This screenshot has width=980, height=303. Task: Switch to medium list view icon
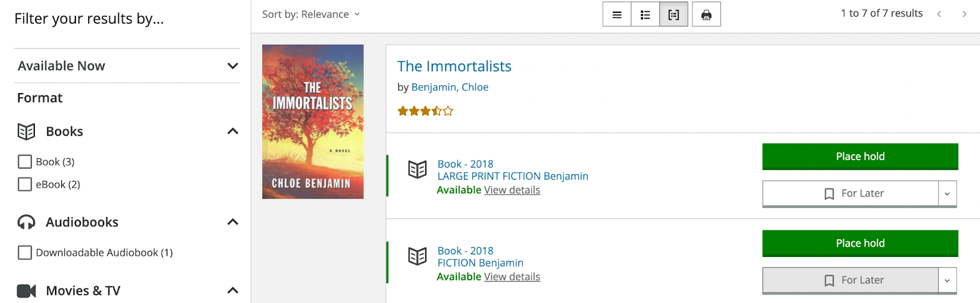pyautogui.click(x=645, y=15)
